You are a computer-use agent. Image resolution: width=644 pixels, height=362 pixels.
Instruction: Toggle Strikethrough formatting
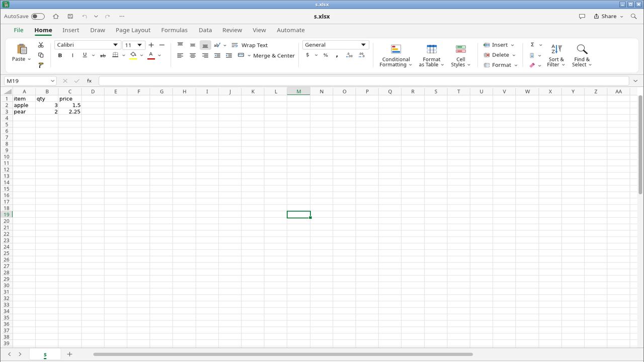click(103, 55)
